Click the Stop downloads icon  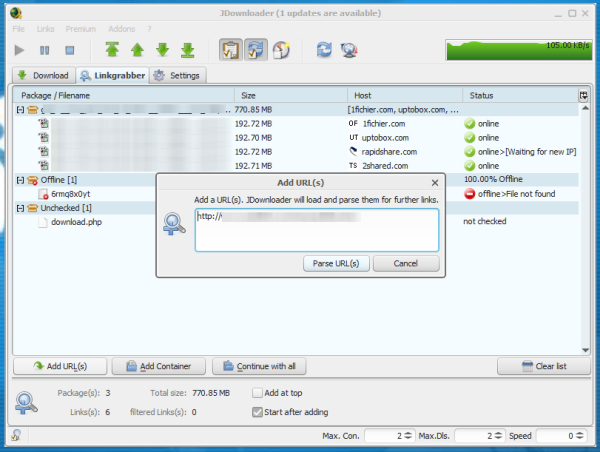point(70,49)
